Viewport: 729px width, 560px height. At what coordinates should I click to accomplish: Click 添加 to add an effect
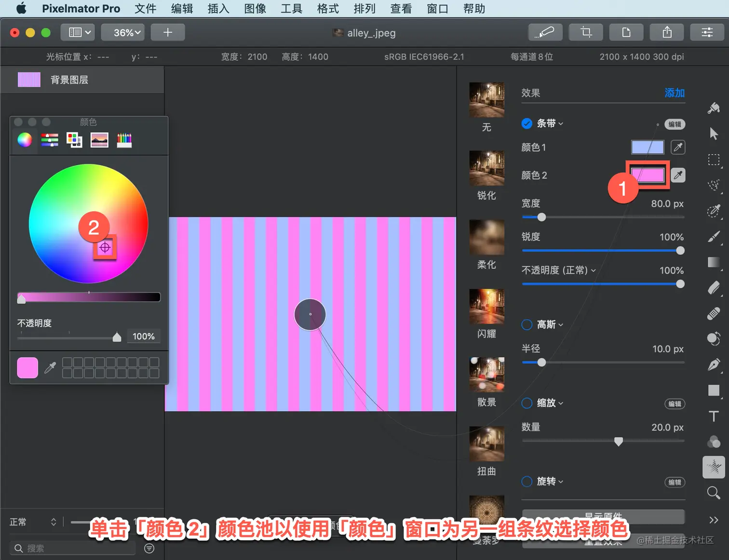coord(675,93)
